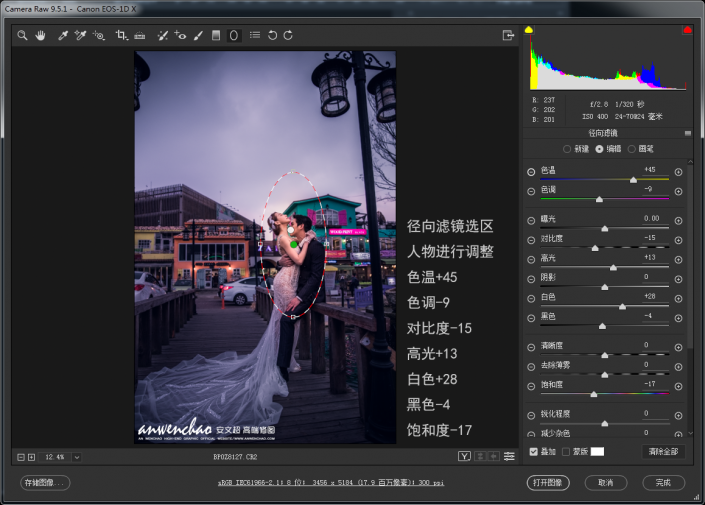Open preview preferences sliders icon
705x505 pixels.
pos(509,456)
